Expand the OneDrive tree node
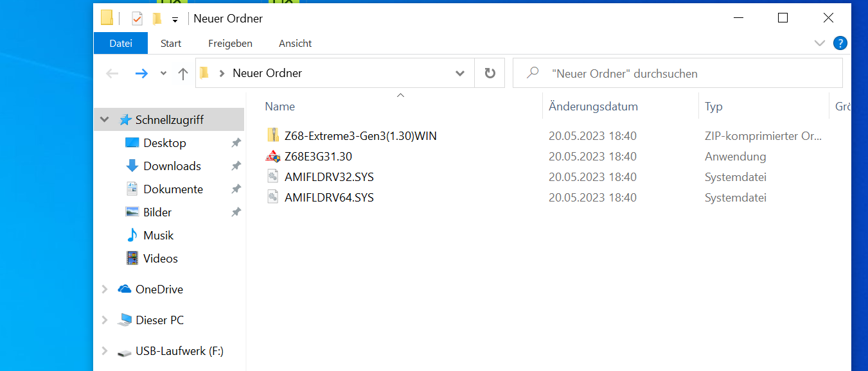 tap(105, 289)
